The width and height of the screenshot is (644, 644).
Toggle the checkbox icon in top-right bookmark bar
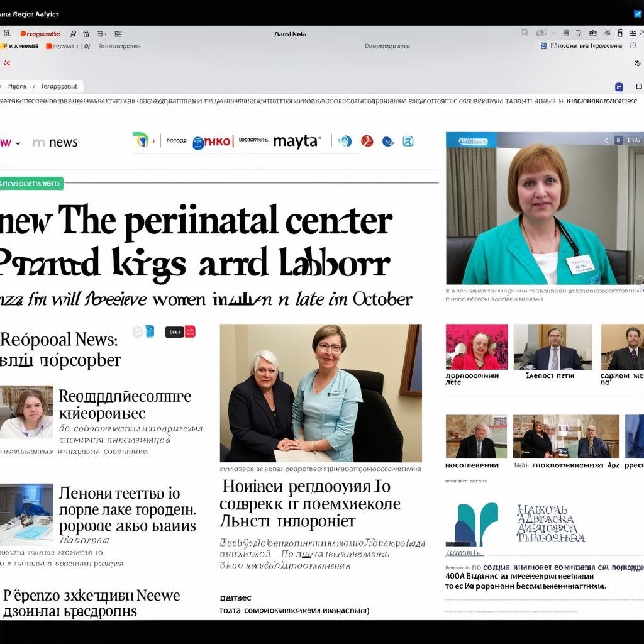[545, 46]
